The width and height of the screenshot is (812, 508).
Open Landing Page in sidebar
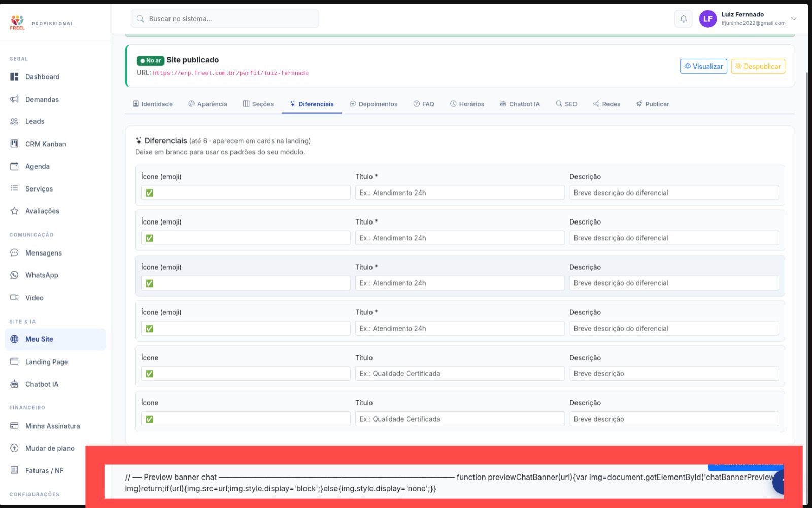(46, 362)
